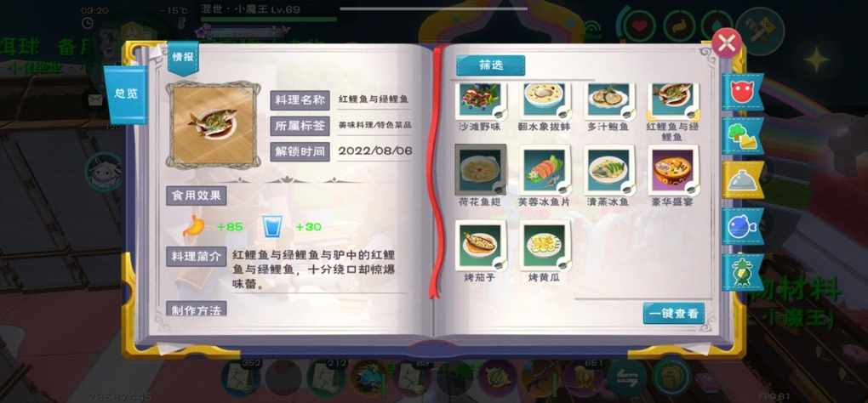Viewport: 868px width, 403px height.
Task: Pick the 芙蓉冰鱼片 recipe
Action: coord(545,171)
